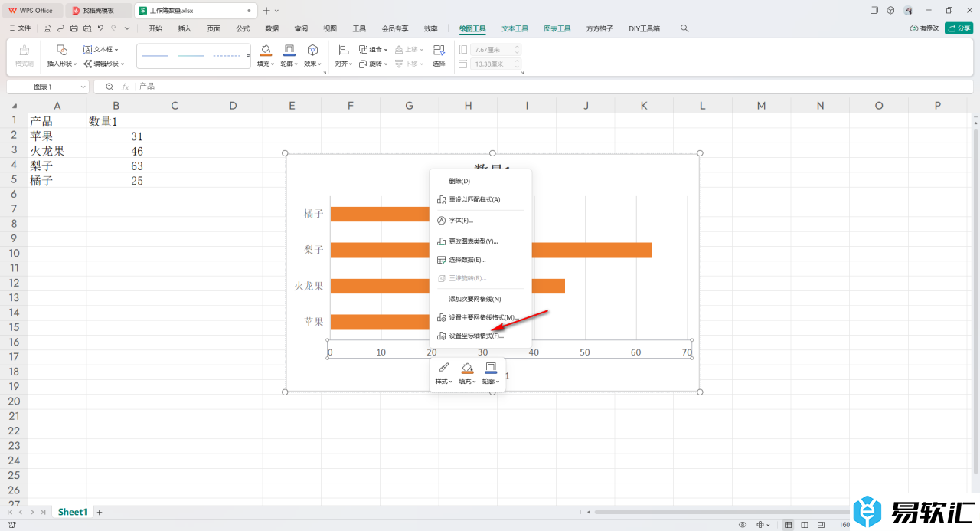Click the Fill (填充) paint bucket icon
The image size is (980, 531).
266,49
